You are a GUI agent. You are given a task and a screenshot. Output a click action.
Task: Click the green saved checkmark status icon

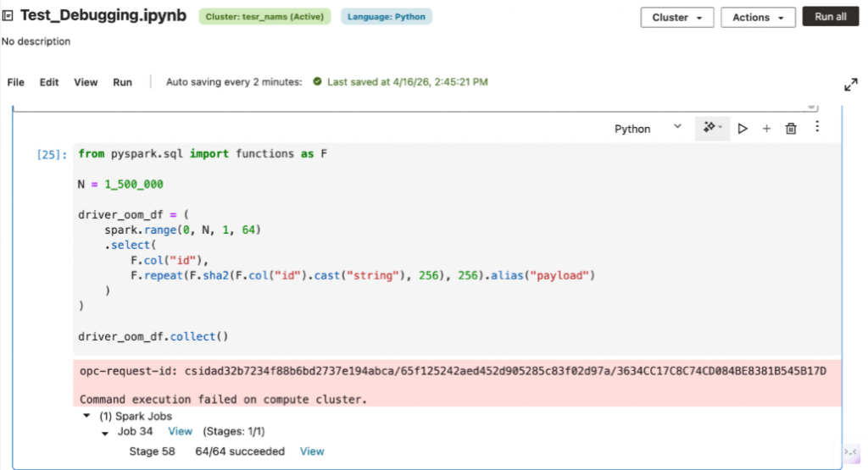pyautogui.click(x=317, y=82)
